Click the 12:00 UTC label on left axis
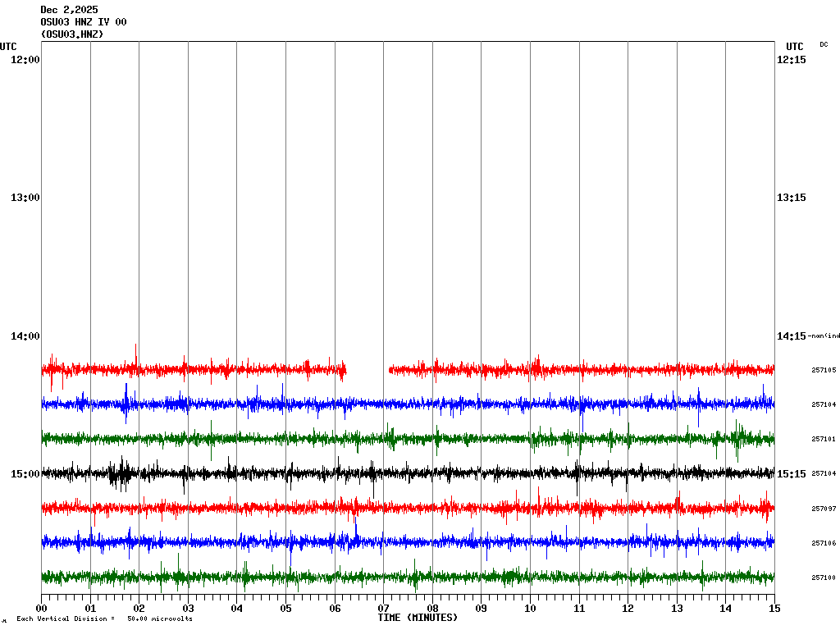Image resolution: width=840 pixels, height=630 pixels. pyautogui.click(x=25, y=60)
